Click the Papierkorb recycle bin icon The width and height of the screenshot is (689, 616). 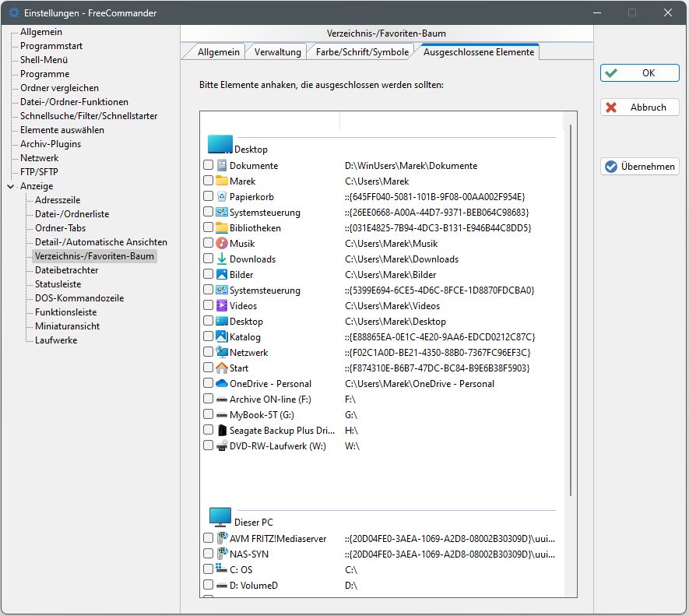(x=222, y=196)
